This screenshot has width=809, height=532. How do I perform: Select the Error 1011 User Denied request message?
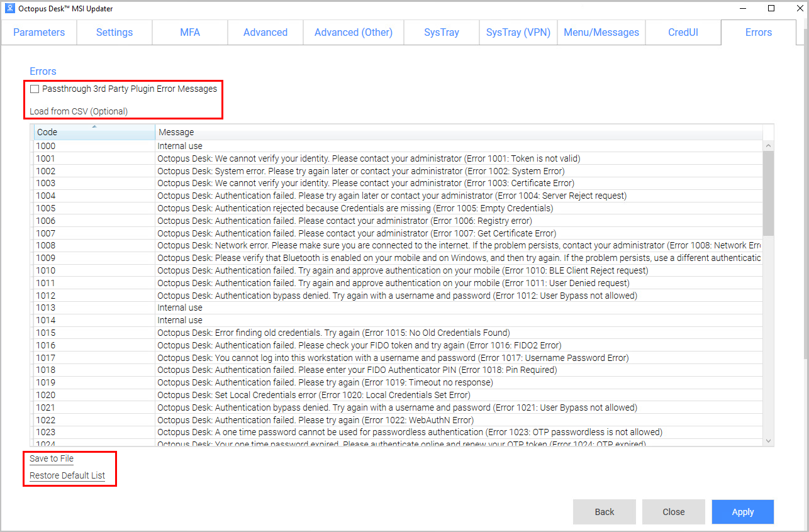pyautogui.click(x=459, y=283)
